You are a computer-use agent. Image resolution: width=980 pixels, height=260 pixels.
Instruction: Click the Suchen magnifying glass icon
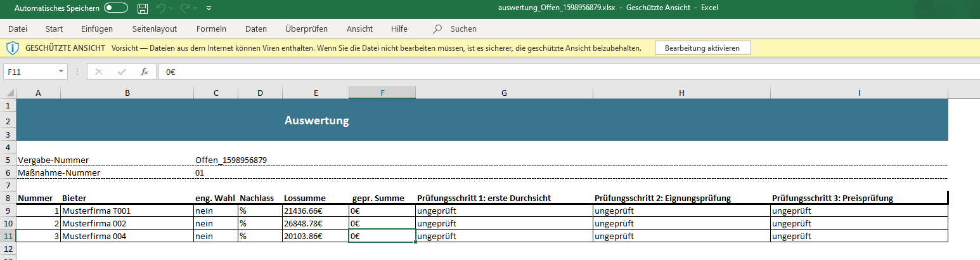[437, 29]
